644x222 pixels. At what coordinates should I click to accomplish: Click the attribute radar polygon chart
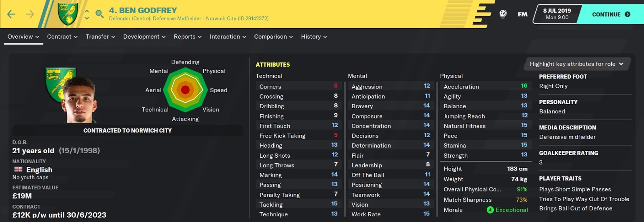185,90
